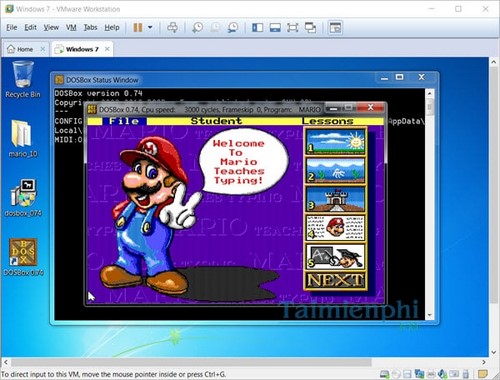The height and width of the screenshot is (380, 500).
Task: Switch to Unity mode icon in VMware toolbar
Action: click(310, 27)
